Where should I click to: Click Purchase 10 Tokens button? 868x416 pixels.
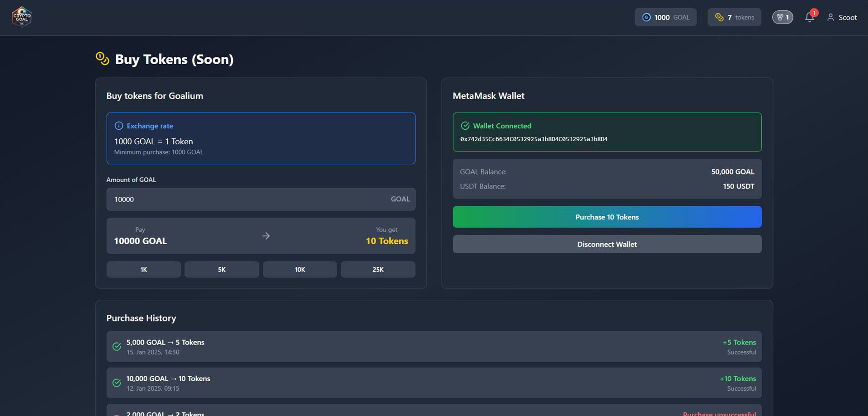607,217
